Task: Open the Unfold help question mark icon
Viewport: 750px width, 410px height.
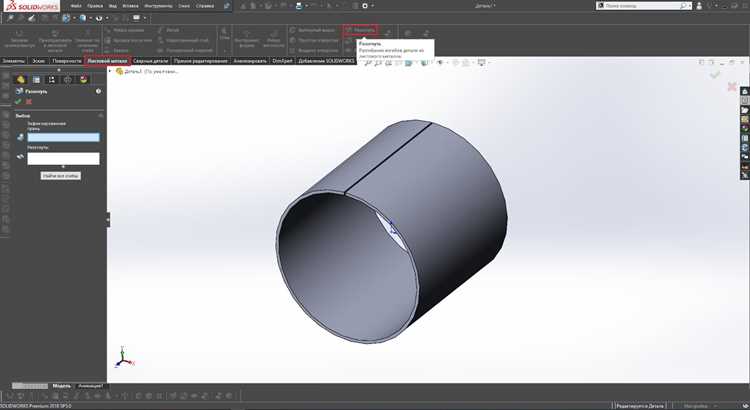Action: 98,91
